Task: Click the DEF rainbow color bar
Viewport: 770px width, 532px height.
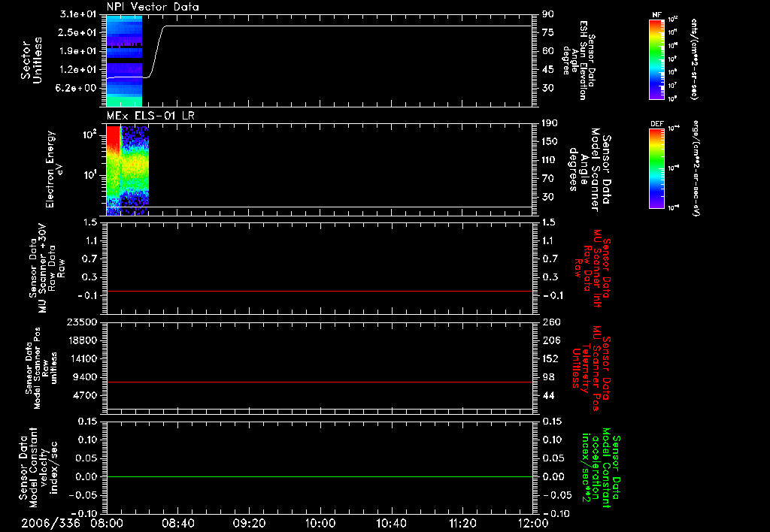Action: (657, 168)
